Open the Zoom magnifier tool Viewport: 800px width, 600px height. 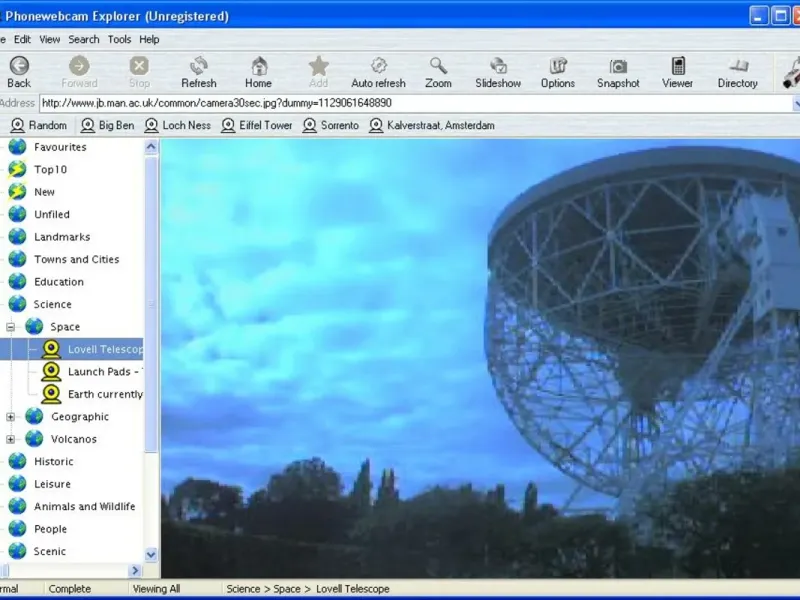[438, 66]
